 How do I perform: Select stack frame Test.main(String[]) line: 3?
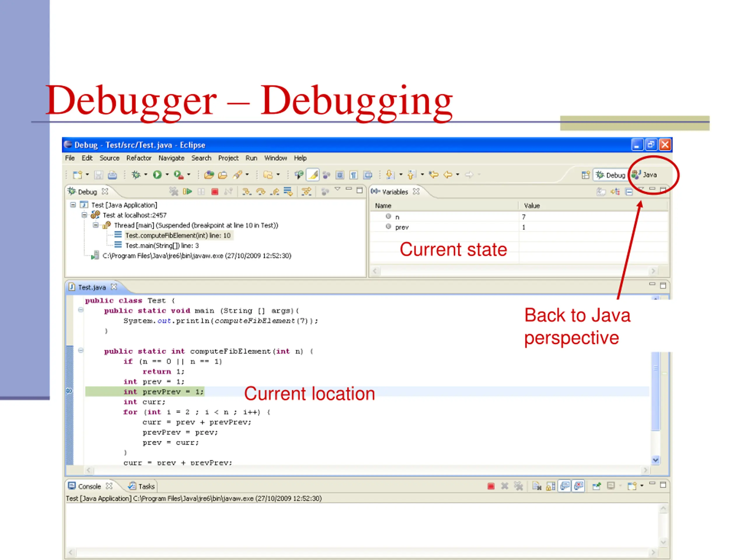point(162,245)
